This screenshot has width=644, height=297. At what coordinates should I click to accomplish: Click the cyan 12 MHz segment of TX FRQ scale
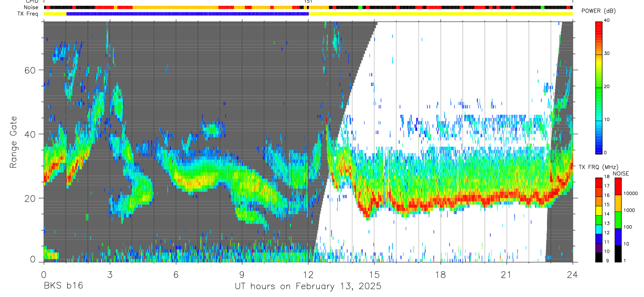tap(599, 229)
